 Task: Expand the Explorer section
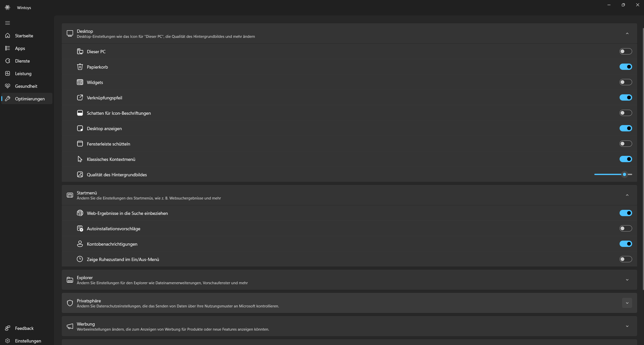pos(627,280)
